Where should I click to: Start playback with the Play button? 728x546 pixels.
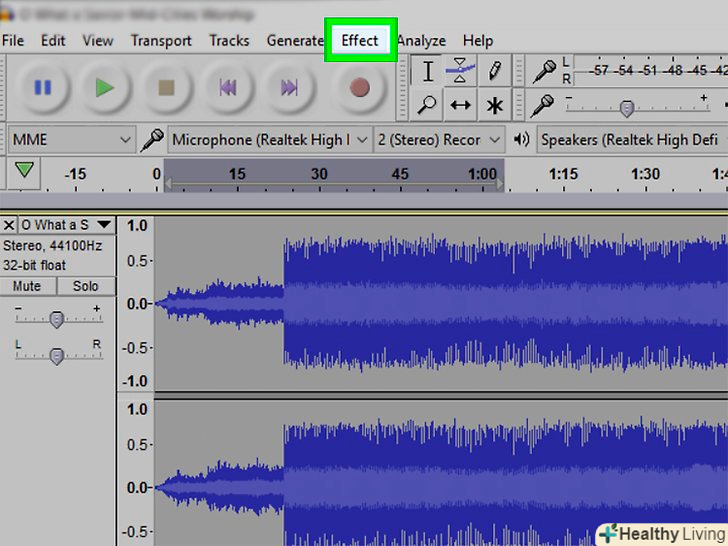pos(104,87)
